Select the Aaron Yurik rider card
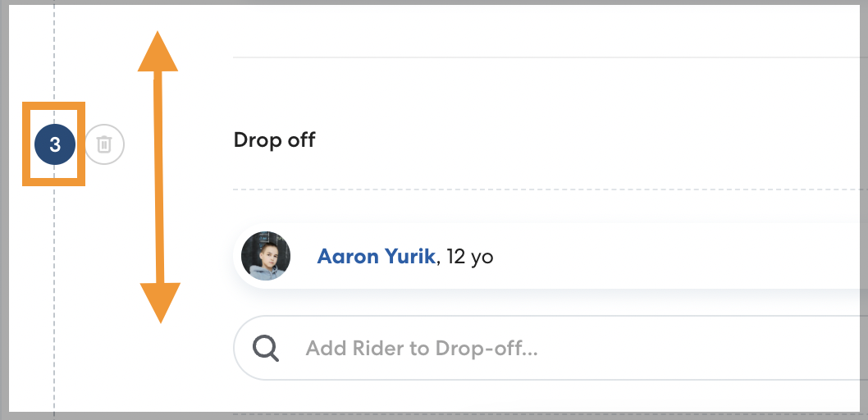The width and height of the screenshot is (868, 420). (656, 256)
